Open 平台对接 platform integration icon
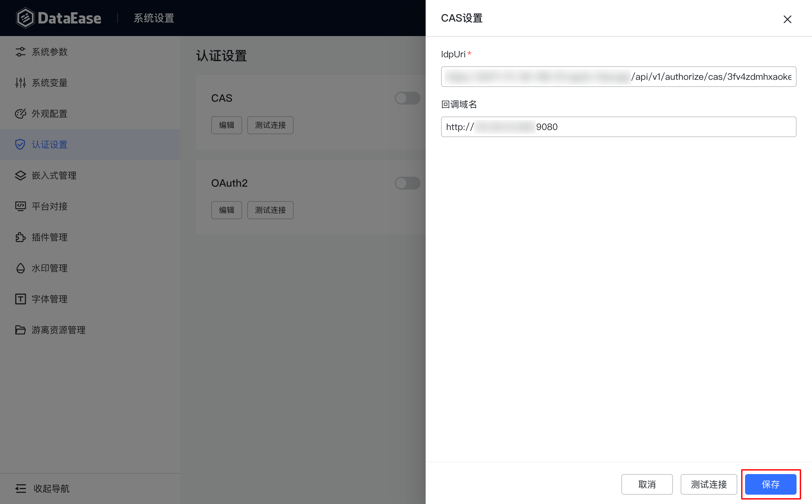 (x=20, y=206)
